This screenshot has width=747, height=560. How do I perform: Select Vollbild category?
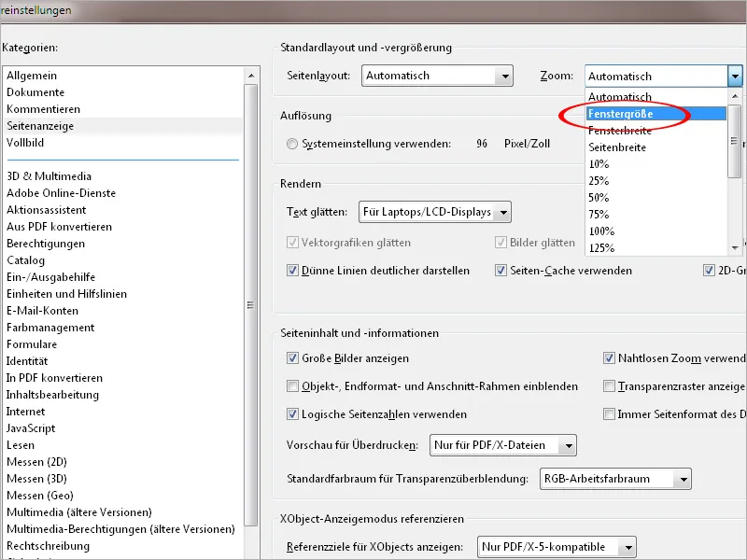pyautogui.click(x=25, y=143)
